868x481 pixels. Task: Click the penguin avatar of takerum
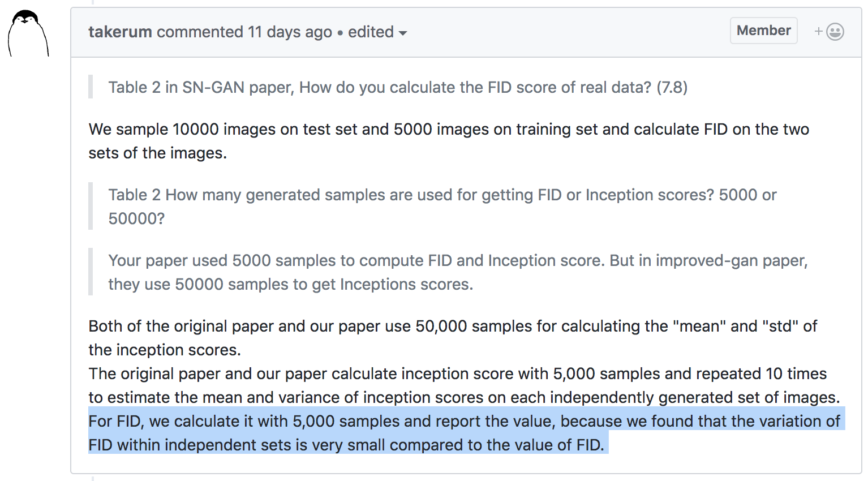pos(28,33)
